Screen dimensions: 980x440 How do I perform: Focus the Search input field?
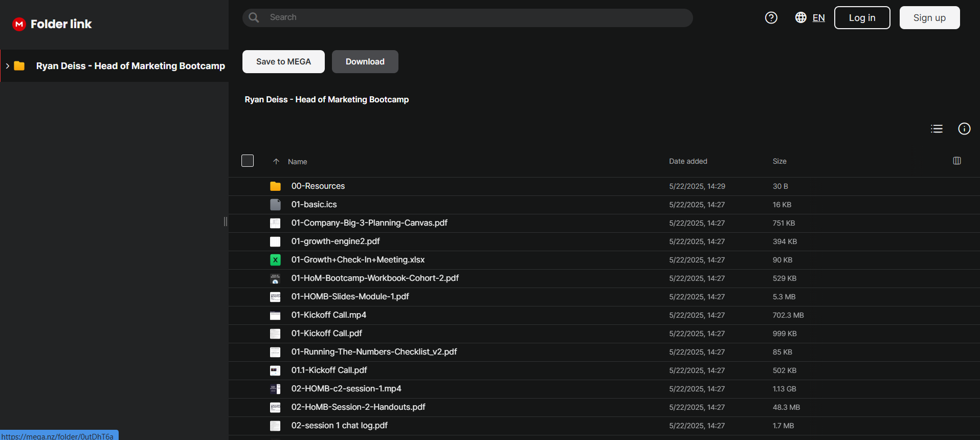tap(467, 17)
